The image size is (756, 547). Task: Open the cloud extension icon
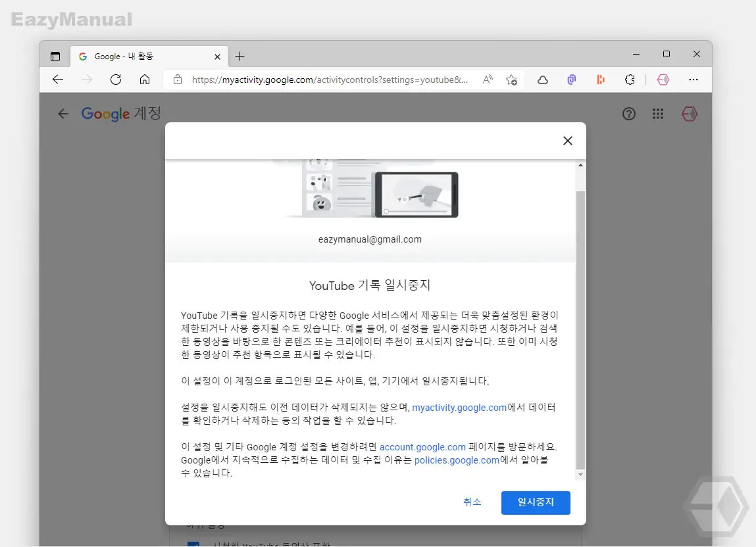543,80
